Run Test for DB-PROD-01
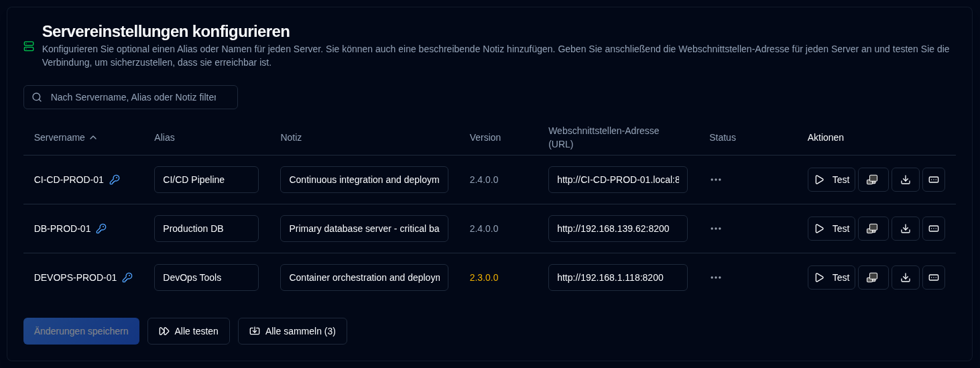This screenshot has height=368, width=980. tap(831, 229)
